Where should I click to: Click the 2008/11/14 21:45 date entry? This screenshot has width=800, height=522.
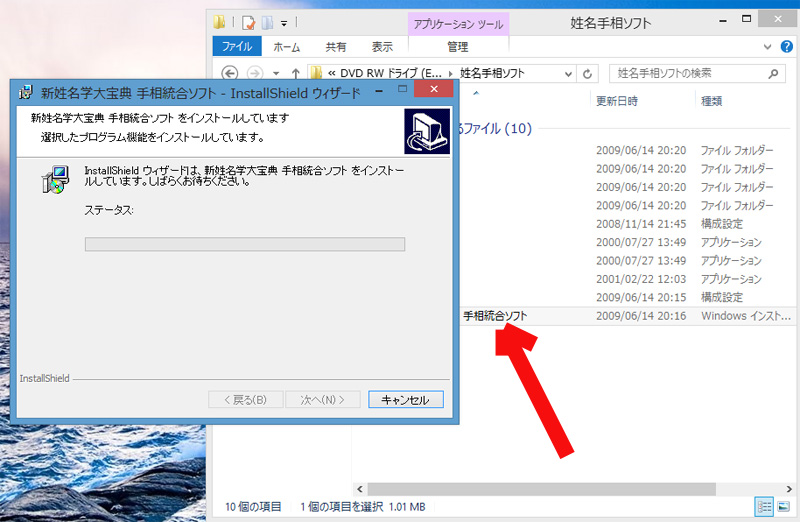[641, 224]
